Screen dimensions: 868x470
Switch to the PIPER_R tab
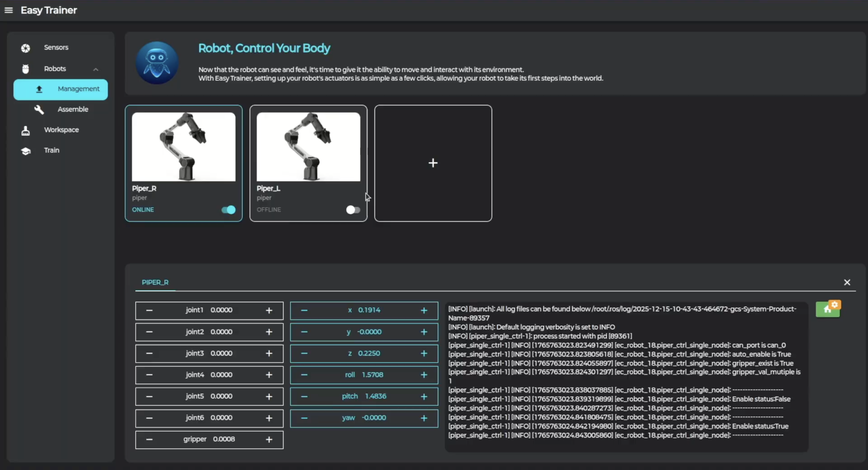[155, 282]
